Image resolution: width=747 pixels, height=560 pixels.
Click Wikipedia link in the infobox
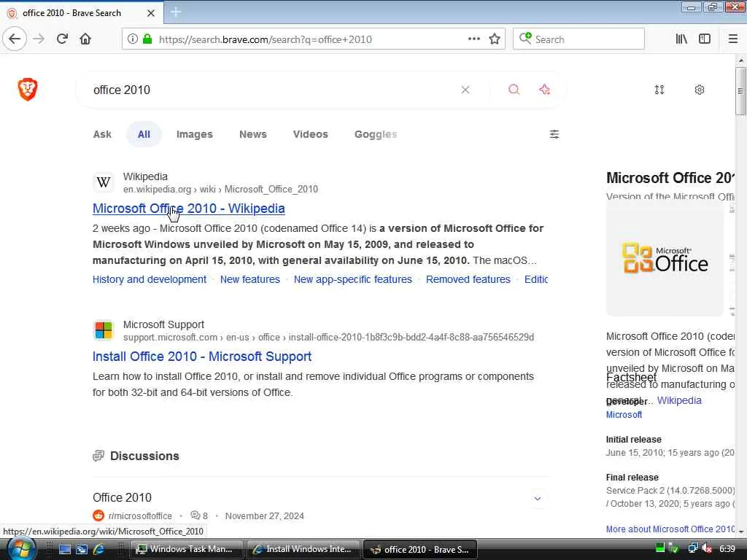pyautogui.click(x=679, y=400)
